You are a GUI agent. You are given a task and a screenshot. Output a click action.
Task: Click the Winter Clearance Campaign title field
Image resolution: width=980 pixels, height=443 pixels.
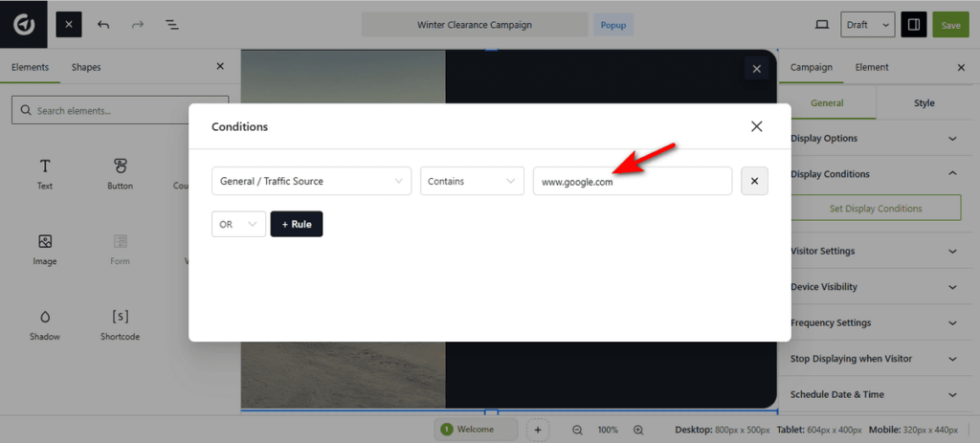tap(475, 25)
